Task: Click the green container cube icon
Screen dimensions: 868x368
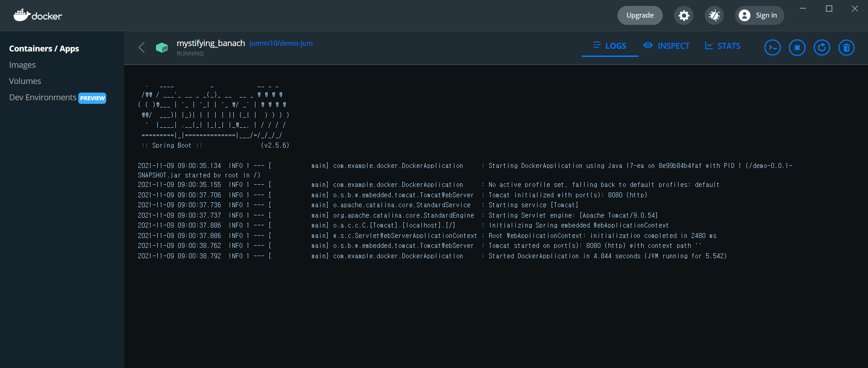Action: coord(161,47)
